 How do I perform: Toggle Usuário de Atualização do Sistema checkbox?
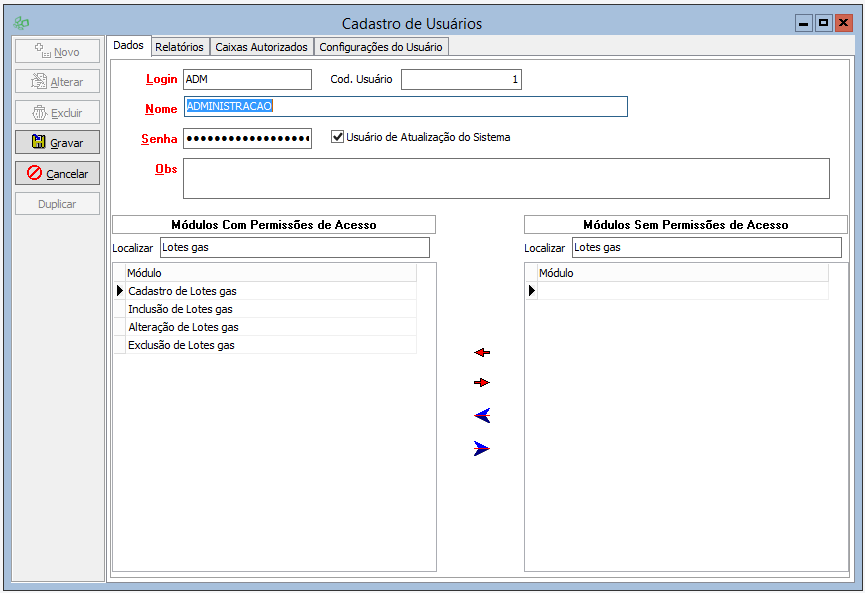338,137
